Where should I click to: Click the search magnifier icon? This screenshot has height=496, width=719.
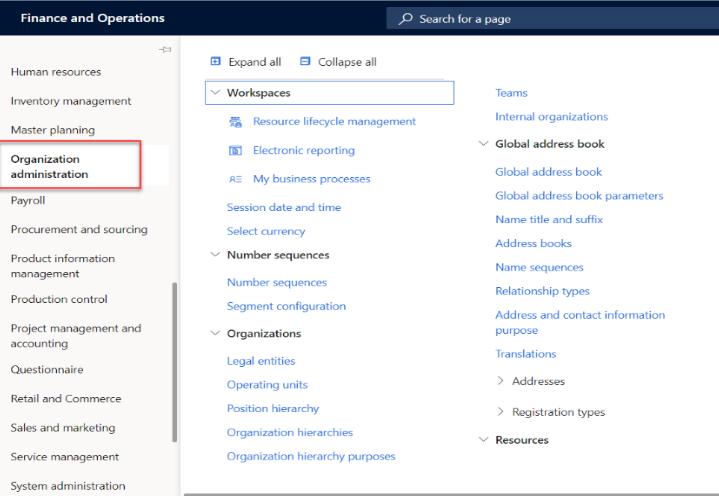pyautogui.click(x=405, y=19)
